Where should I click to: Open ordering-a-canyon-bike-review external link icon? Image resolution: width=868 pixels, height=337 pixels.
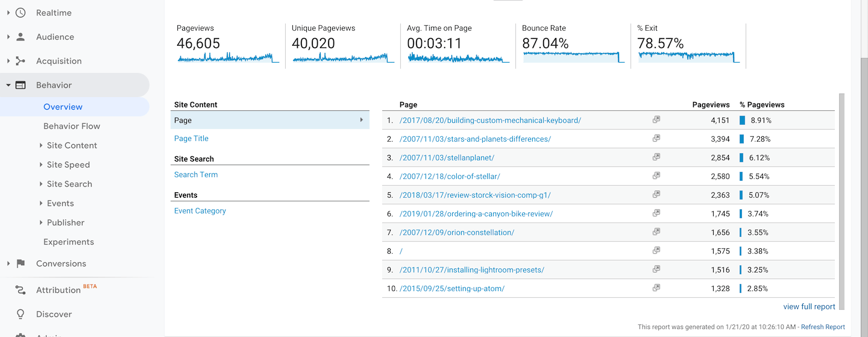click(656, 213)
